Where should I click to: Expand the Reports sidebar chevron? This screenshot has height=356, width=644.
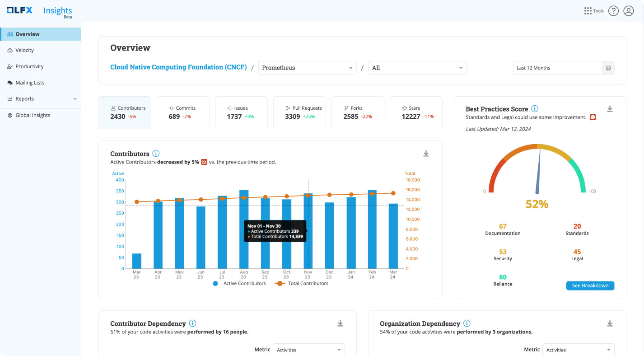pyautogui.click(x=75, y=99)
